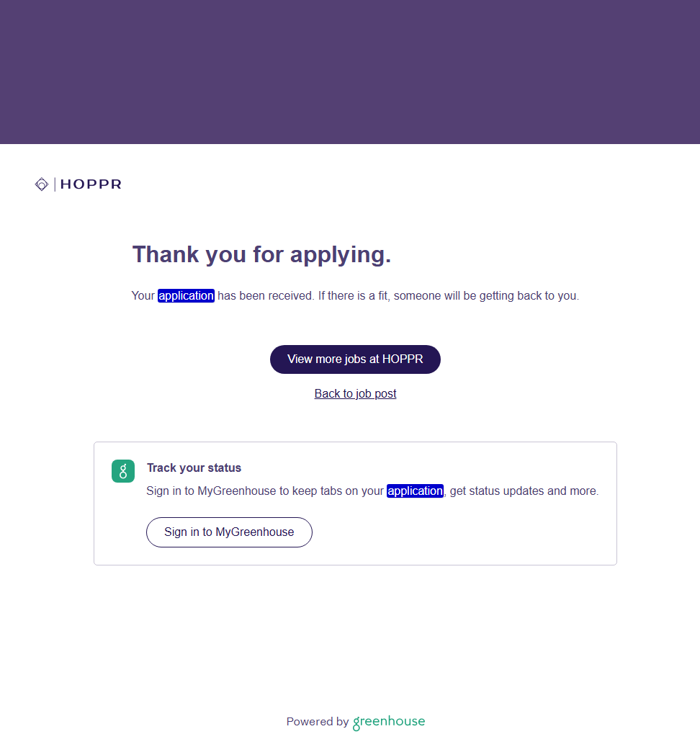Screen dimensions: 700x747
Task: Click the "Thank you for applying." heading
Action: pyautogui.click(x=261, y=254)
